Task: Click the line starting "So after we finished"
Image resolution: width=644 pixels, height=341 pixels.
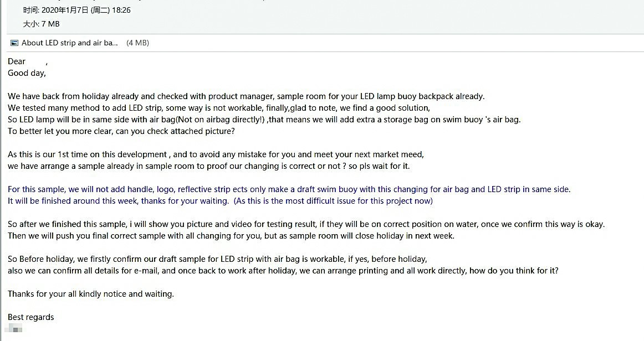Action: pos(306,224)
